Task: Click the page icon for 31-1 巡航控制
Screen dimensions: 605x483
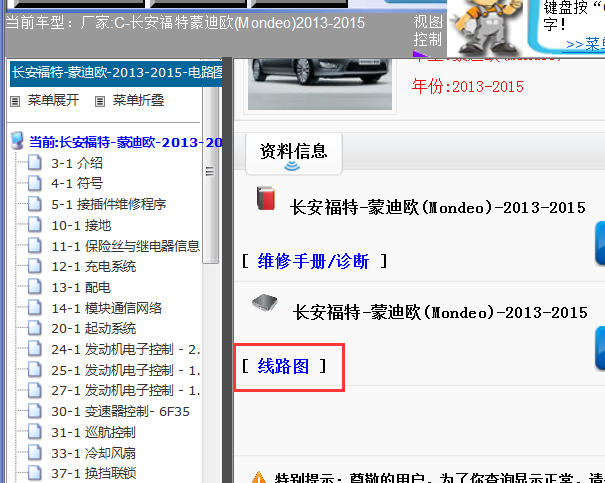Action: click(x=35, y=432)
